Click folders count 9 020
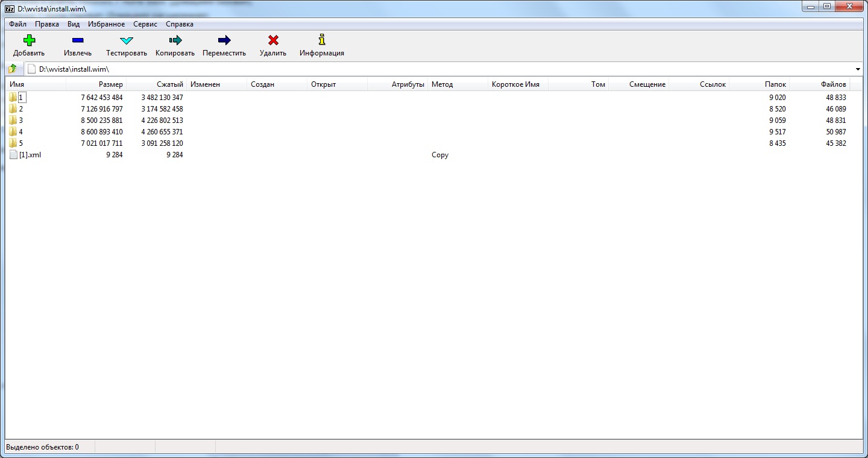 778,98
